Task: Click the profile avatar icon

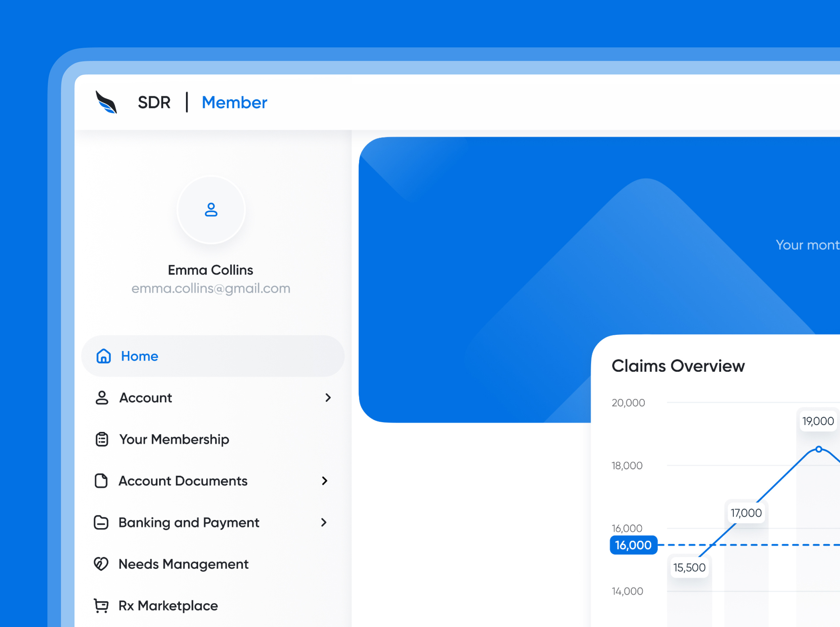Action: 211,210
